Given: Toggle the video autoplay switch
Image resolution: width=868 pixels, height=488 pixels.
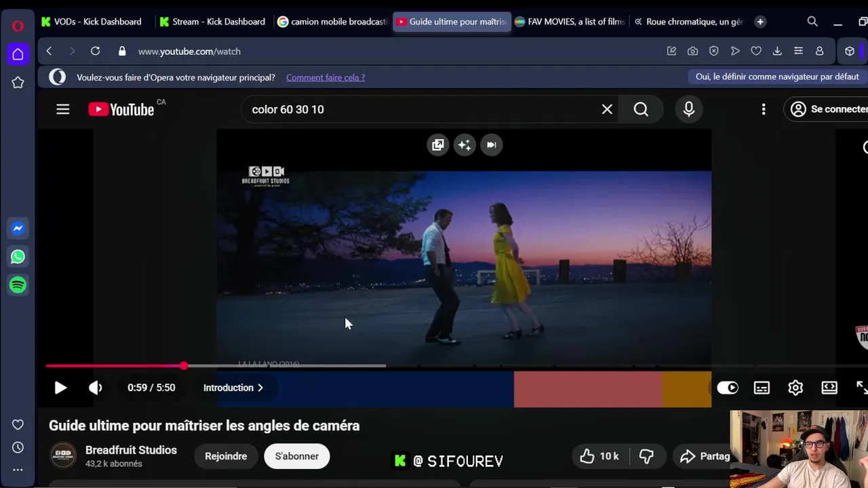Looking at the screenshot, I should click(x=728, y=388).
